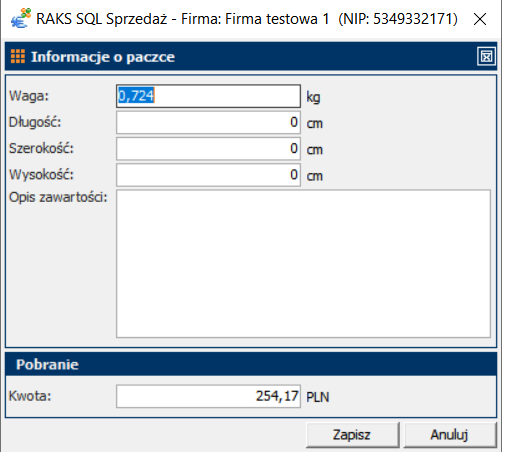
Task: Close the RAKS SQL Sprzedaż window
Action: pyautogui.click(x=480, y=19)
